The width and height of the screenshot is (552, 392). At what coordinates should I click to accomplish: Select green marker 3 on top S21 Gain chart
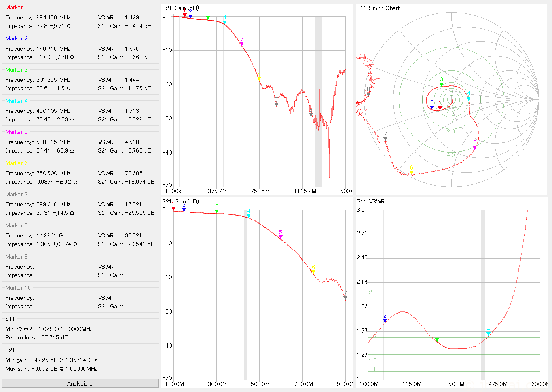coord(208,18)
